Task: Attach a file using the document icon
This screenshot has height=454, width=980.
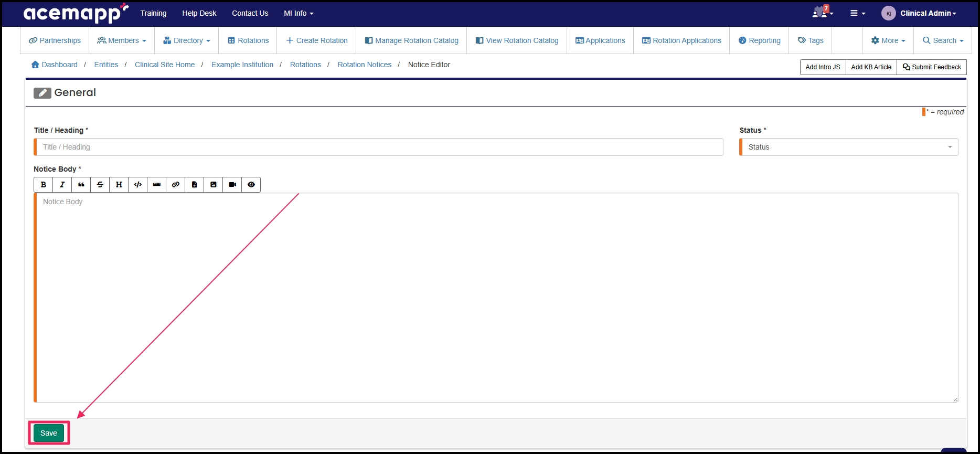Action: 195,185
